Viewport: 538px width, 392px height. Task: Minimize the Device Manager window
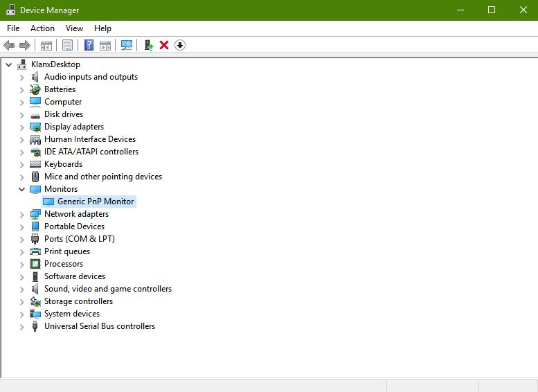460,10
